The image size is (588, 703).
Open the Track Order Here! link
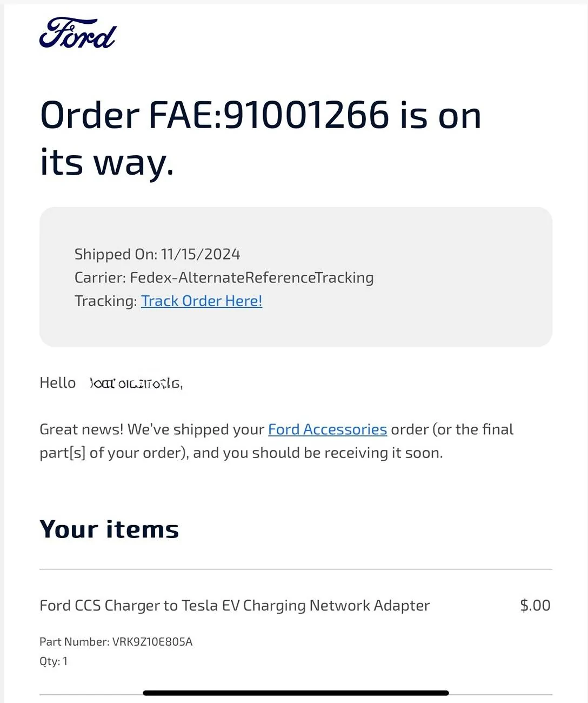coord(201,301)
